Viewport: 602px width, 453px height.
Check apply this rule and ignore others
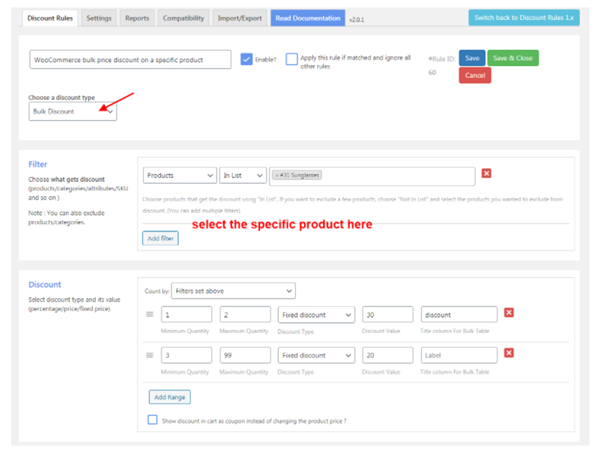(x=291, y=60)
